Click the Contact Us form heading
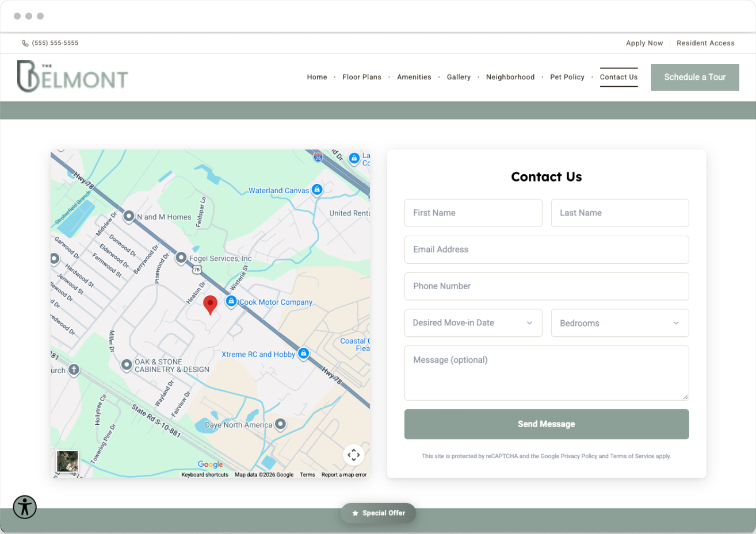This screenshot has width=756, height=534. (547, 177)
